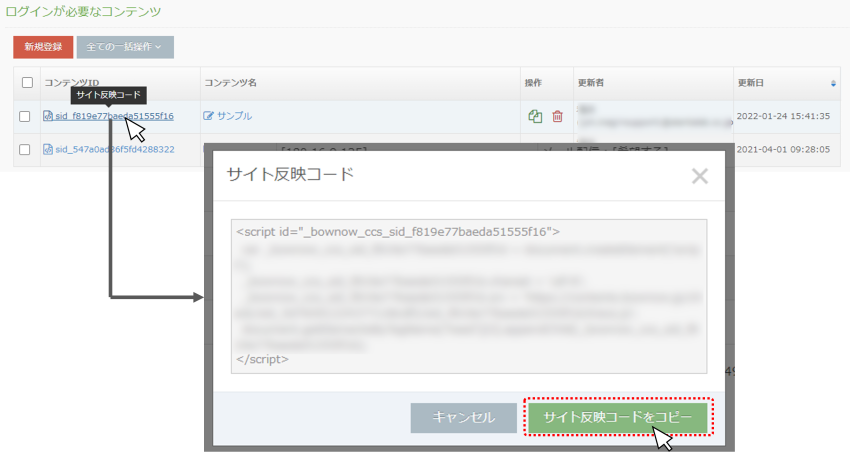Image resolution: width=850 pixels, height=452 pixels.
Task: Check the sid_f819e77baeda51555f16 row checkbox
Action: tap(24, 116)
